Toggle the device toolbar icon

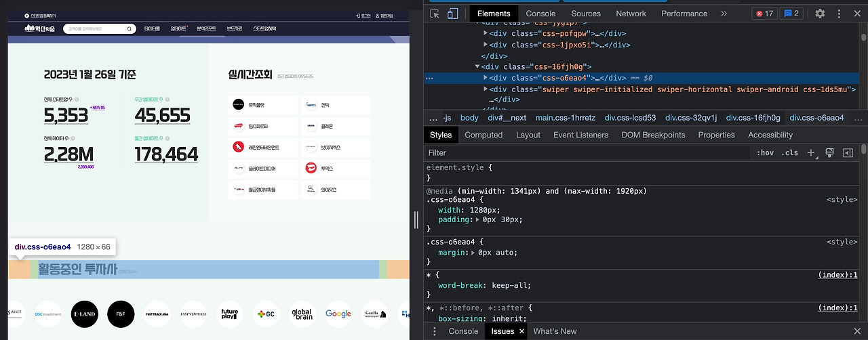[452, 14]
